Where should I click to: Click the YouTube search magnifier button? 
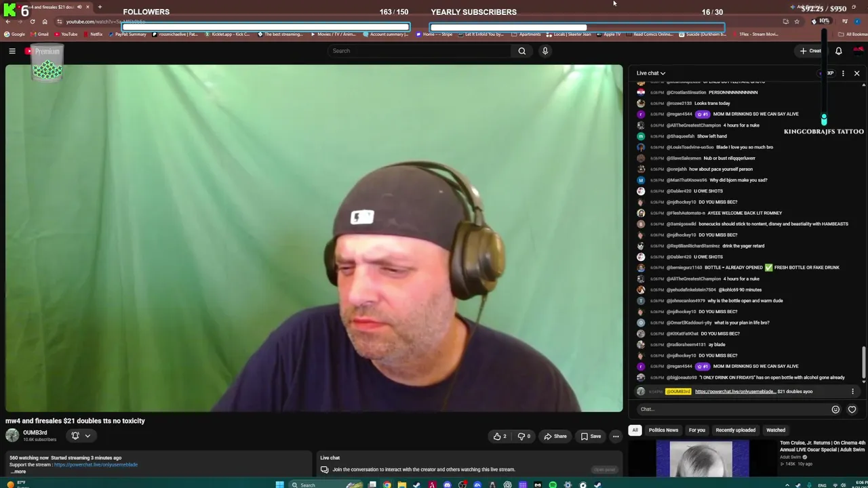pos(521,51)
